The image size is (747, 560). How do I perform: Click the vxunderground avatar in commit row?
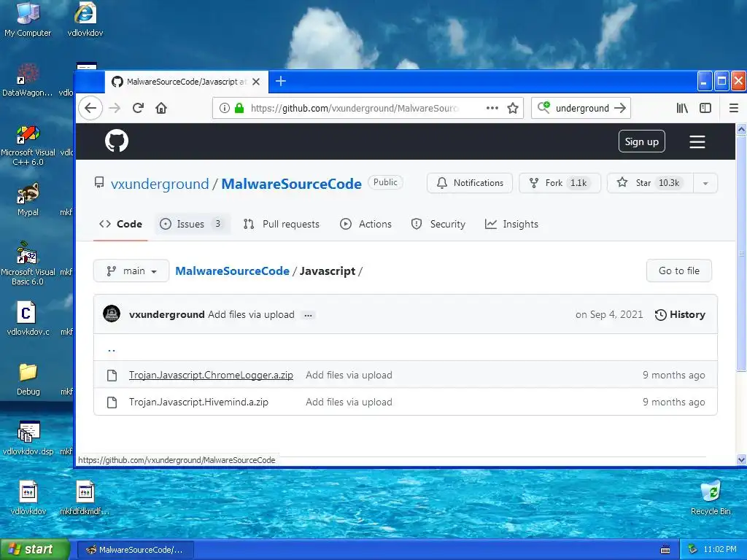[x=112, y=314]
